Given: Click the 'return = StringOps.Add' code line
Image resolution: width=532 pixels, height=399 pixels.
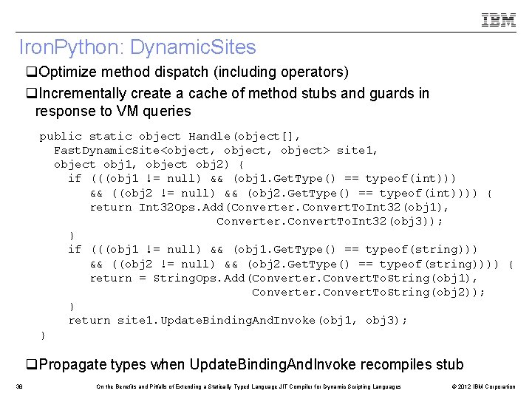Looking at the screenshot, I should [x=283, y=279].
